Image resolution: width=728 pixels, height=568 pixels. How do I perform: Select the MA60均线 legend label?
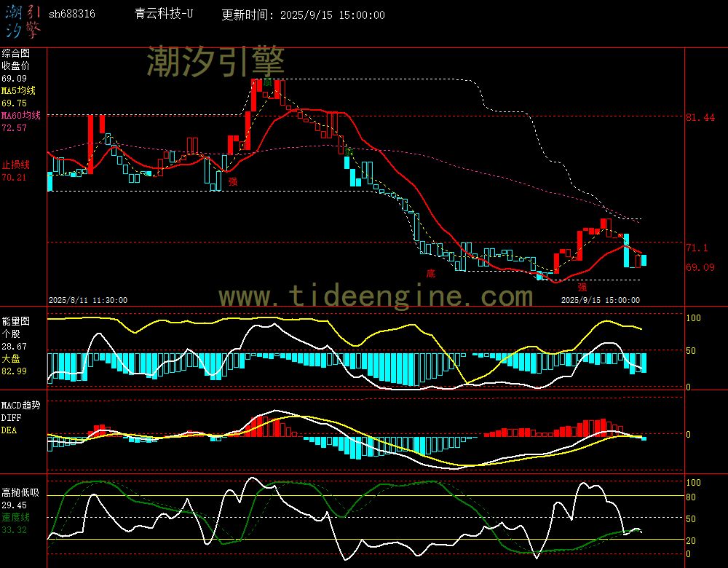pyautogui.click(x=21, y=115)
